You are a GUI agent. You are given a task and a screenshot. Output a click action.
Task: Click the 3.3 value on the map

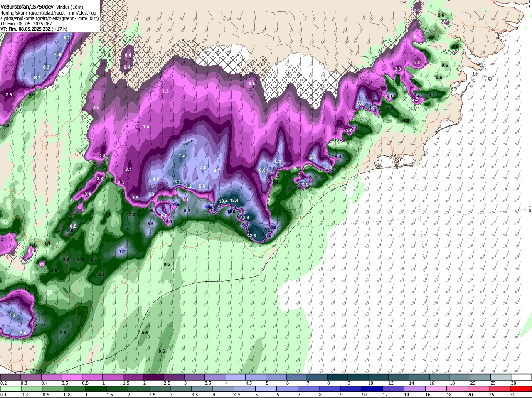pyautogui.click(x=133, y=214)
